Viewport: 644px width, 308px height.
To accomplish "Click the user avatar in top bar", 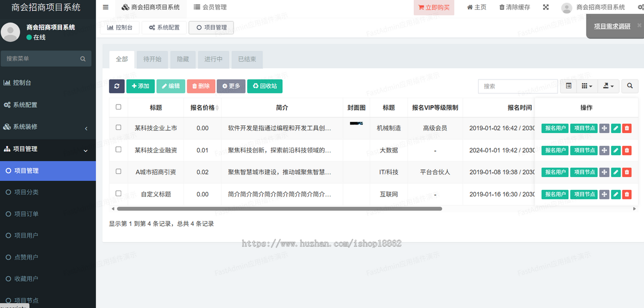I will click(x=566, y=8).
